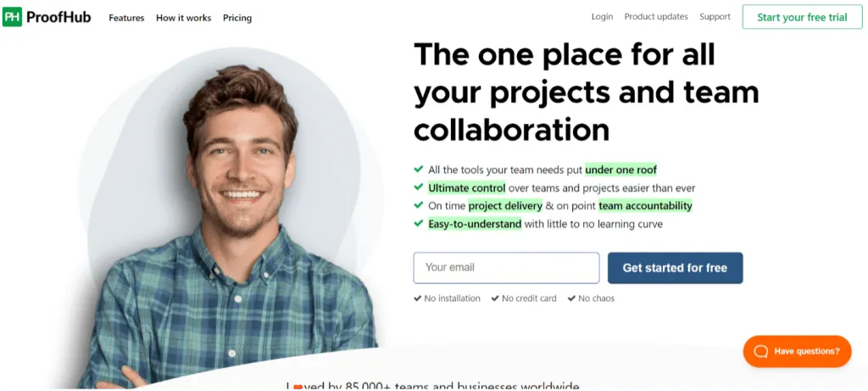Screen dimensions: 868x391
Task: Click the orange heart icon in 'Loved by' text
Action: (x=298, y=387)
